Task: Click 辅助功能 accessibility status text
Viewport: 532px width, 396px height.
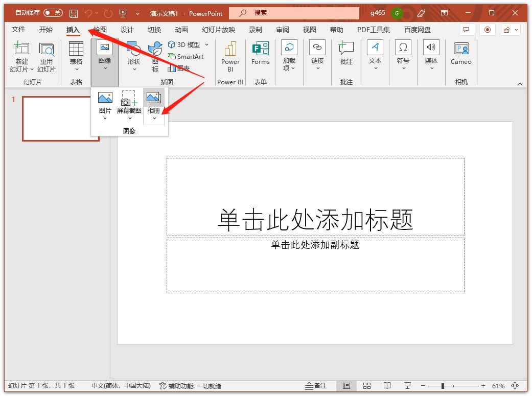Action: click(x=190, y=386)
